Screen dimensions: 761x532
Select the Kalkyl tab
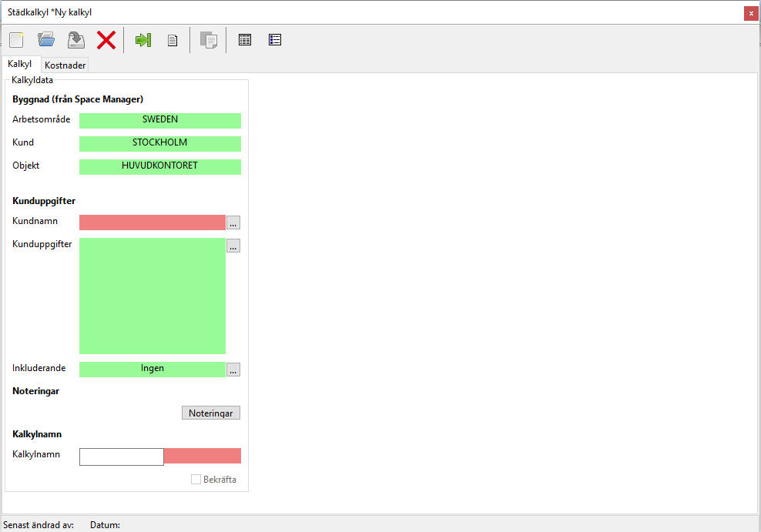(20, 65)
